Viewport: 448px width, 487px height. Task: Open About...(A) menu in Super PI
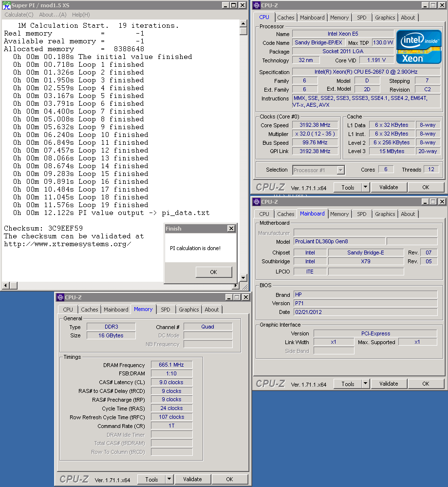[x=53, y=15]
